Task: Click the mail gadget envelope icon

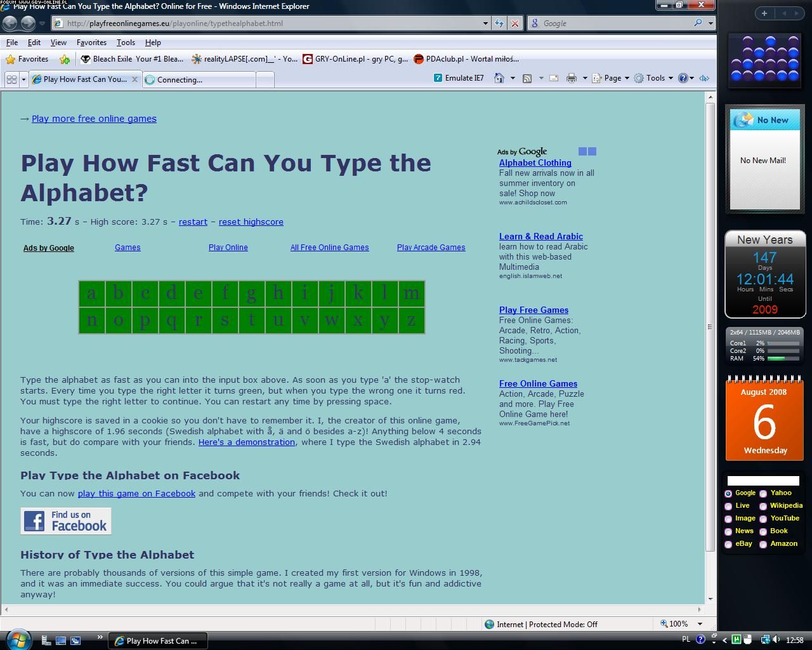Action: [743, 120]
